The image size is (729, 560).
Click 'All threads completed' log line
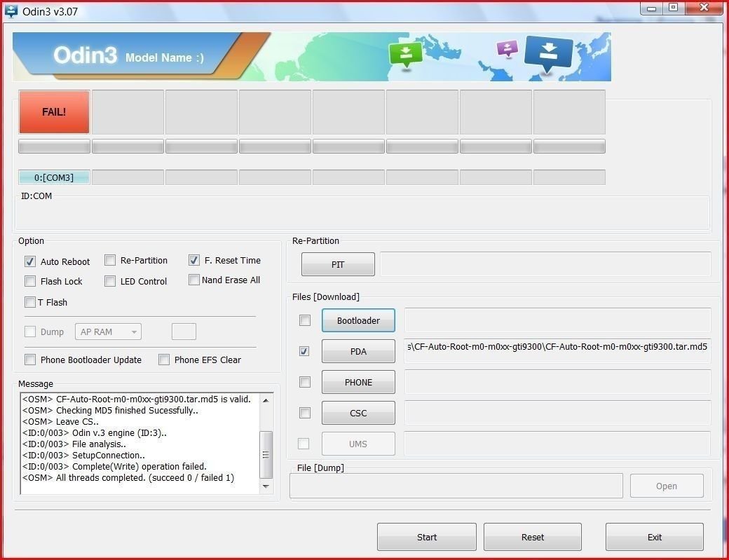[128, 478]
